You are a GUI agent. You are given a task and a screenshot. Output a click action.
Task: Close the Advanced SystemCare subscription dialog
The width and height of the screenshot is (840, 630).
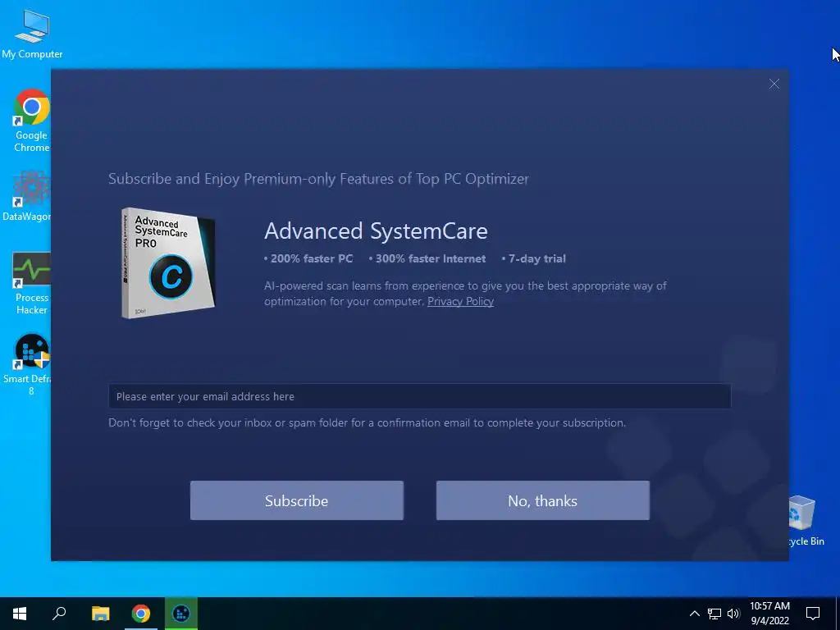pos(774,84)
